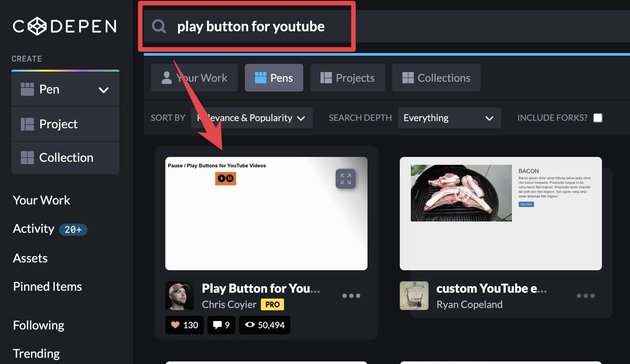Open Relevance & Popularity sort dropdown
The width and height of the screenshot is (630, 364).
pyautogui.click(x=252, y=118)
